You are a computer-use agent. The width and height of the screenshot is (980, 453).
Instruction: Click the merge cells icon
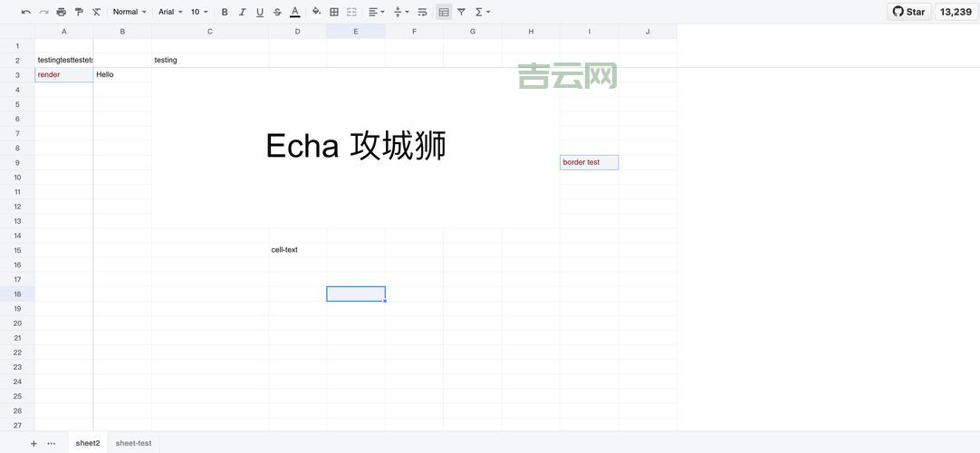point(351,12)
